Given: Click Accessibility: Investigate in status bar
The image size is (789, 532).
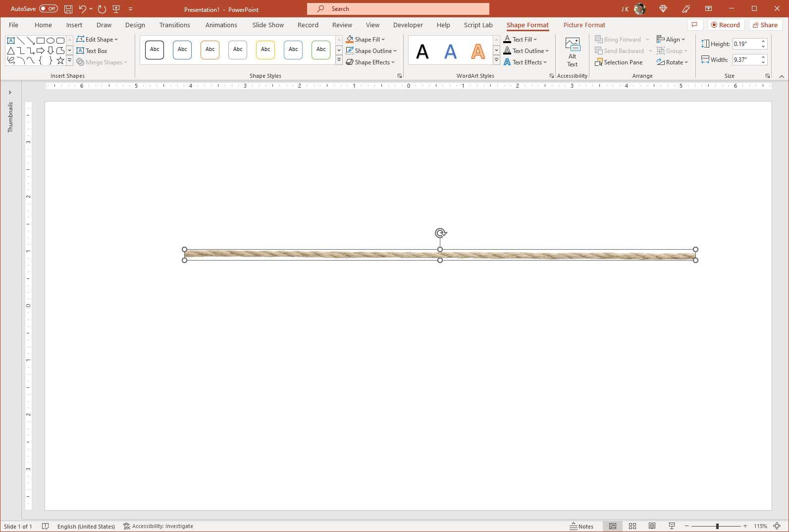Looking at the screenshot, I should 158,526.
